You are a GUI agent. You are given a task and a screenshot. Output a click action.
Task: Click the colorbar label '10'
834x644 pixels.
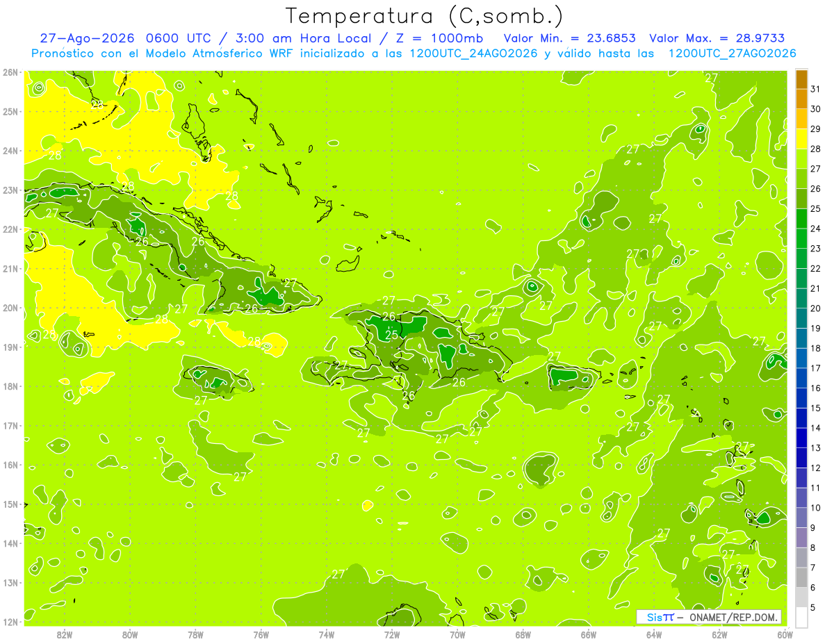pos(815,508)
